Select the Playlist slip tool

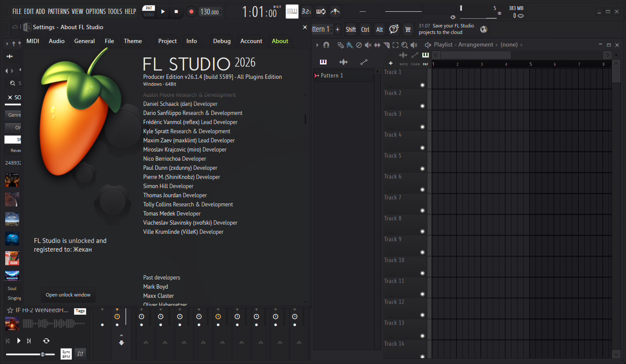tap(377, 45)
